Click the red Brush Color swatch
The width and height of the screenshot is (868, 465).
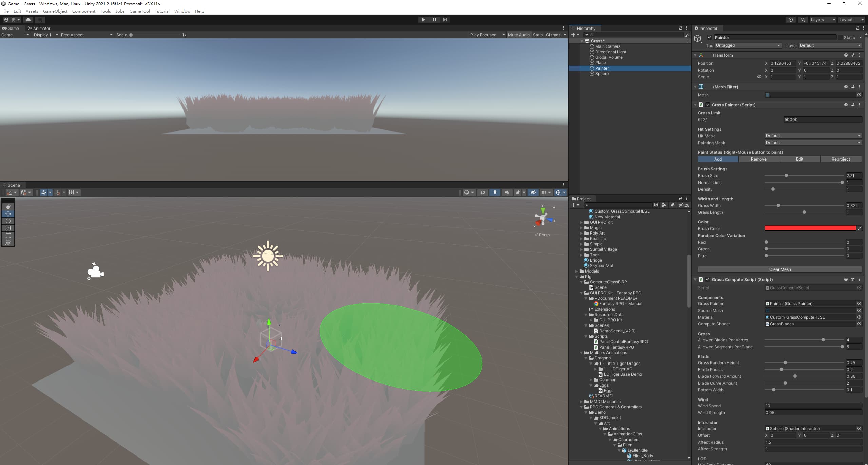point(810,228)
